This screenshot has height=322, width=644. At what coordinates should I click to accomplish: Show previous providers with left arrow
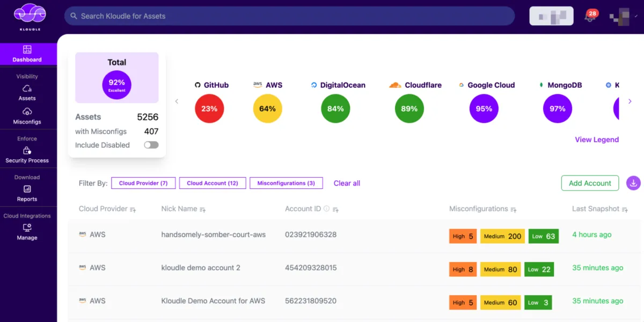[177, 101]
